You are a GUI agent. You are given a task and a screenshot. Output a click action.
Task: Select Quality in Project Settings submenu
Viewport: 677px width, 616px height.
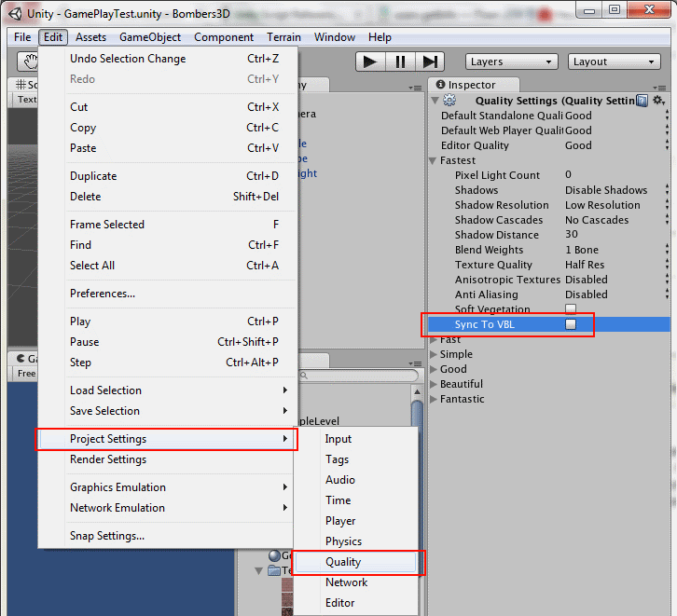tap(356, 562)
